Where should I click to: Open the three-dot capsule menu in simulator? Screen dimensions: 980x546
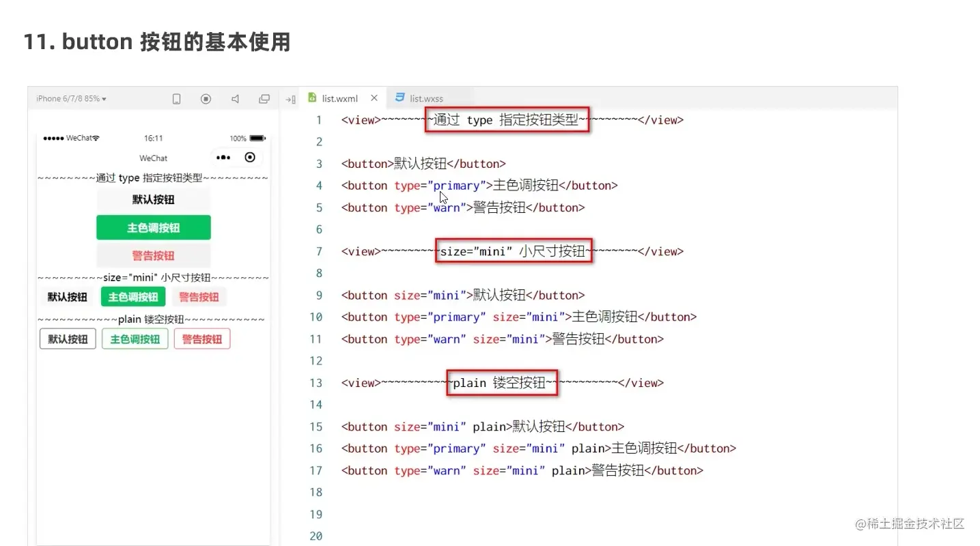(x=223, y=158)
